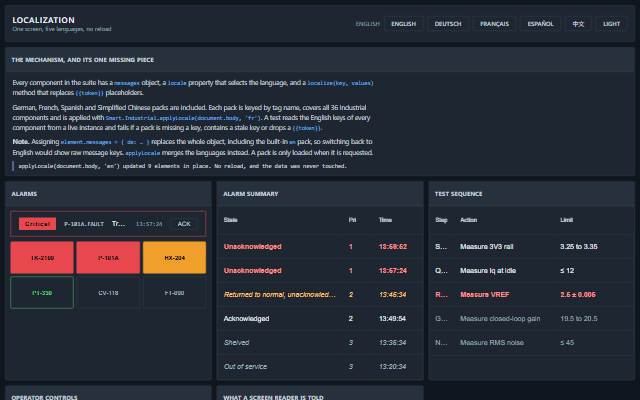Click the What a screen reader is told heading

coord(273,397)
